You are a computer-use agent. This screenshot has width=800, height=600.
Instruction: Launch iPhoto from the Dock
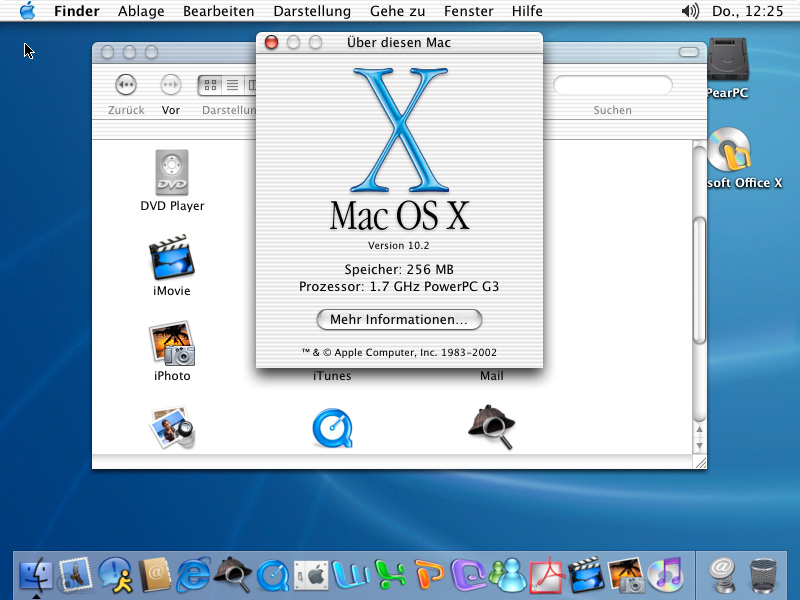pyautogui.click(x=626, y=574)
